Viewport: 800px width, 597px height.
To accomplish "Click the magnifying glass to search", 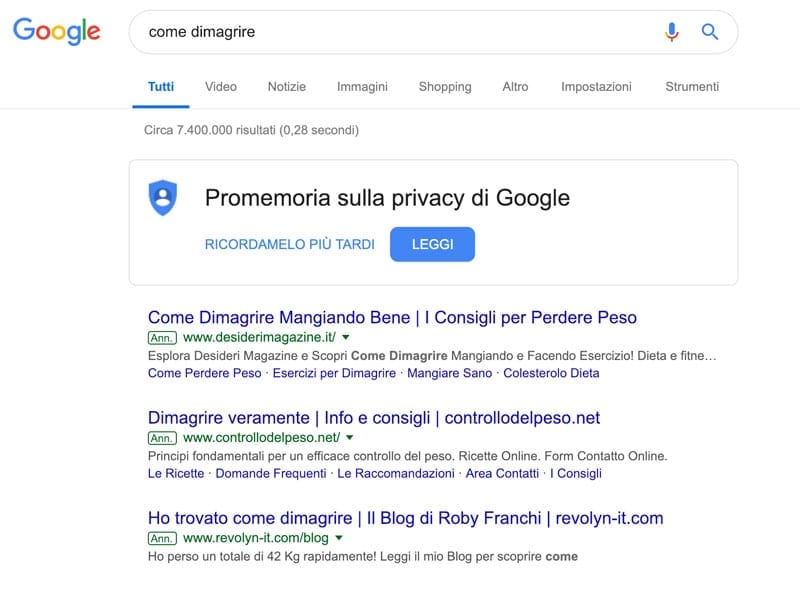I will 709,31.
